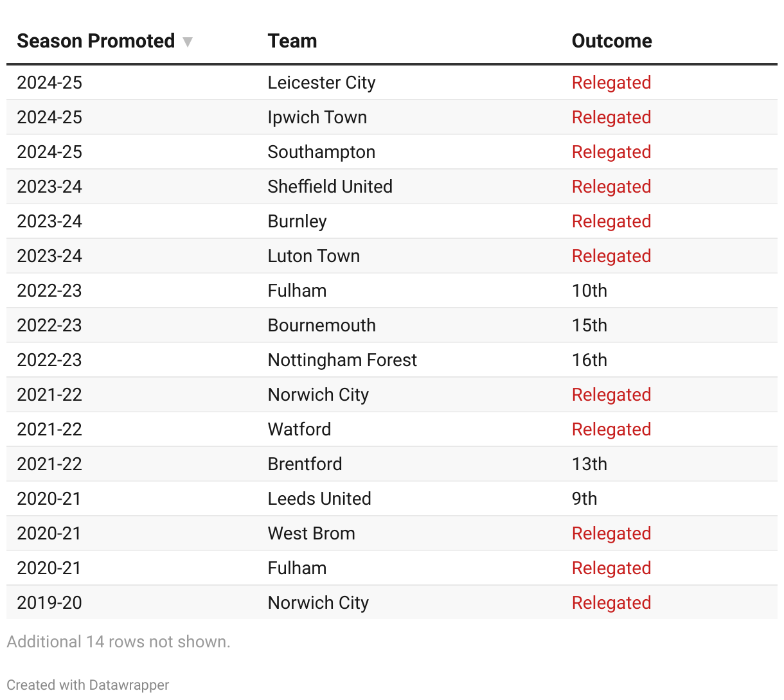Select the 9th outcome value
The height and width of the screenshot is (700, 784).
(x=584, y=499)
